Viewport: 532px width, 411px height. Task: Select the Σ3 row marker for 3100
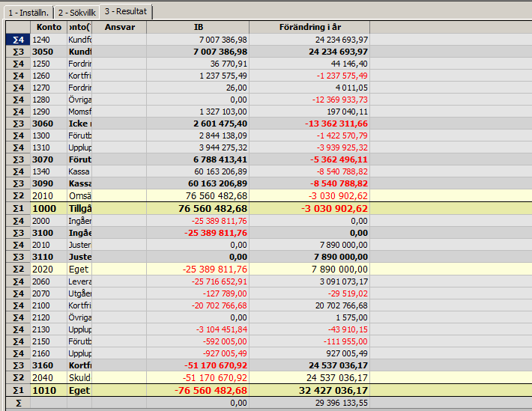pyautogui.click(x=18, y=233)
